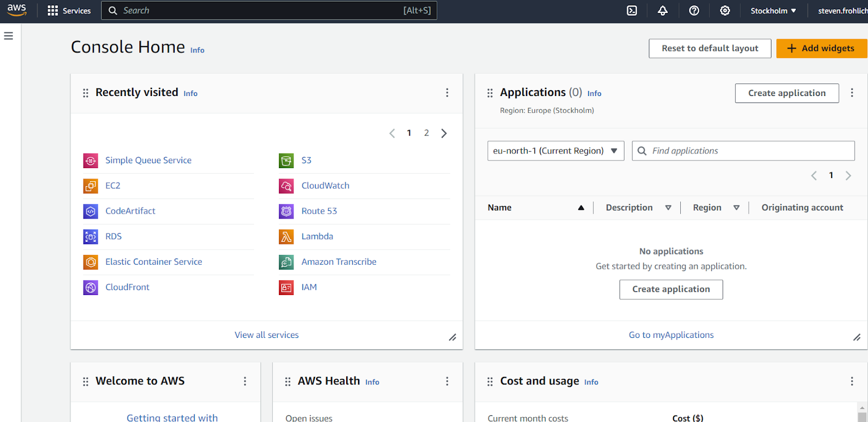The image size is (868, 422).
Task: Click the Lambda service icon
Action: (x=286, y=236)
